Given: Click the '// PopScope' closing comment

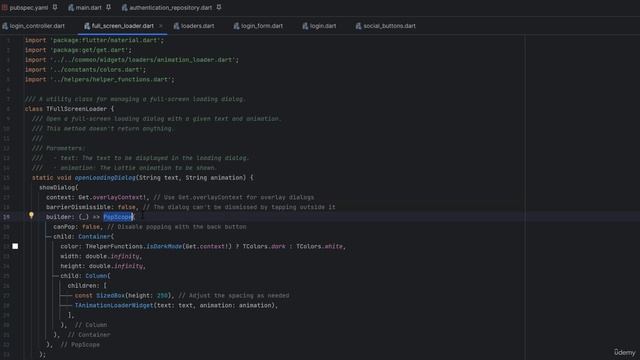Looking at the screenshot, I should 80,344.
